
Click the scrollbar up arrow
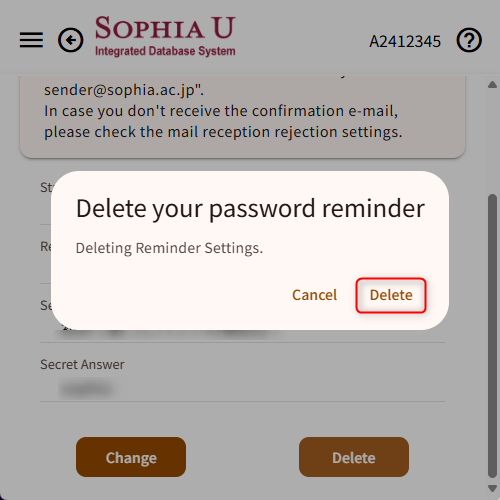tap(492, 85)
